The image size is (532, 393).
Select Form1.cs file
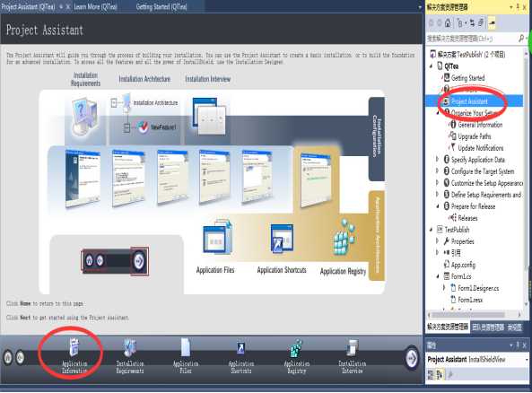tap(461, 276)
